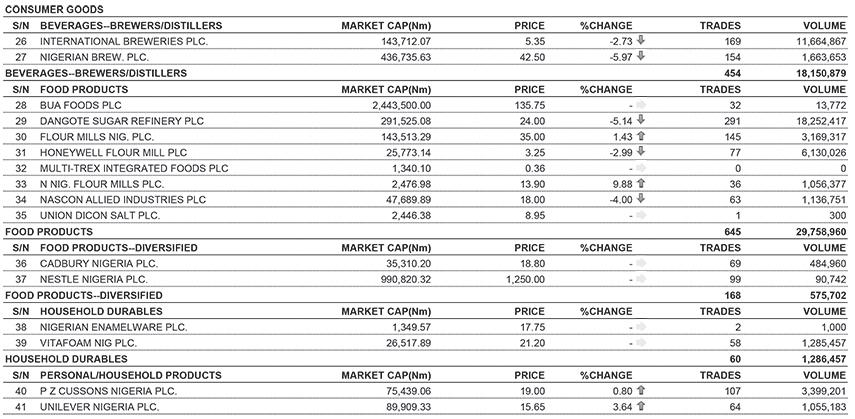Select the Multi-Trex Integrated Foods PLC row

(425, 168)
